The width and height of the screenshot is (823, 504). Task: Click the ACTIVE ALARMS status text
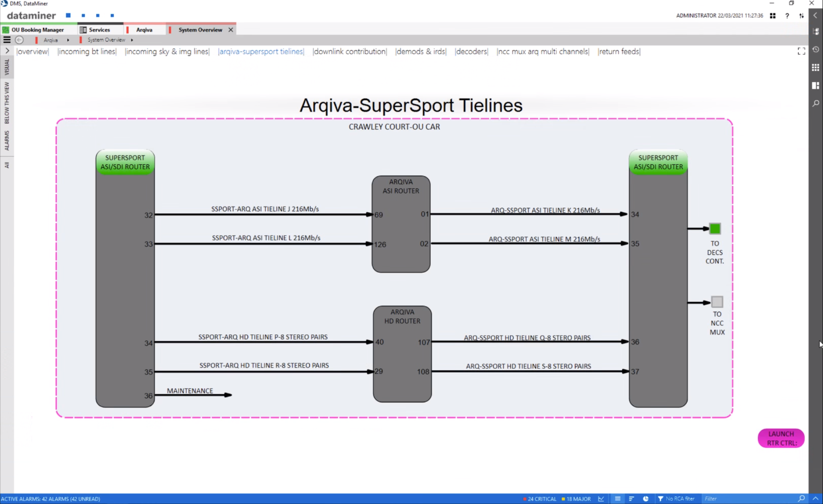pyautogui.click(x=51, y=499)
